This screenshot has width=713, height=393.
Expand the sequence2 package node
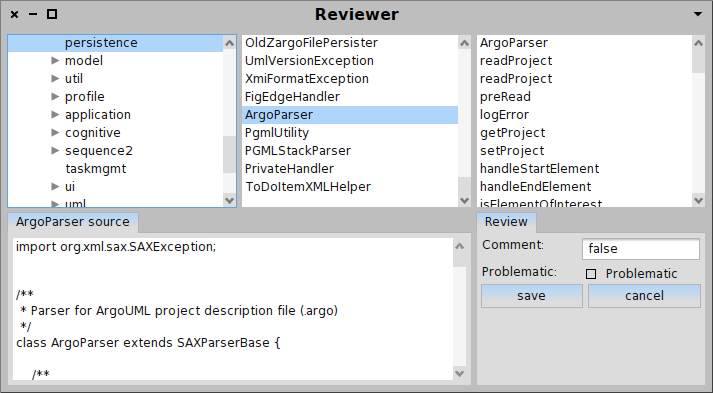[x=55, y=150]
